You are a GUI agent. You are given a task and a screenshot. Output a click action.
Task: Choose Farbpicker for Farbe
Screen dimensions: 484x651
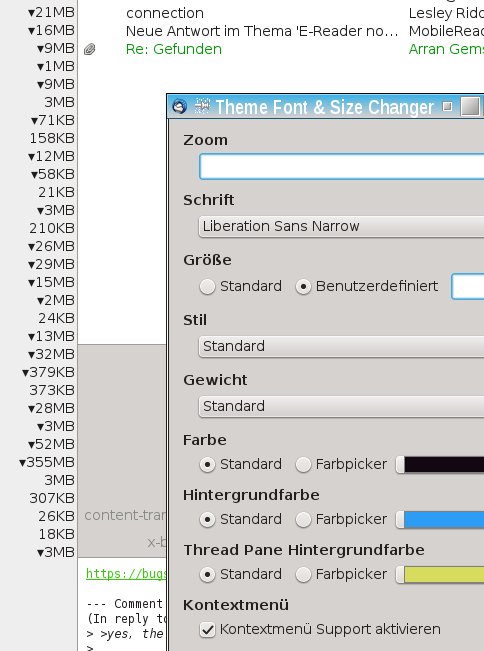(303, 464)
